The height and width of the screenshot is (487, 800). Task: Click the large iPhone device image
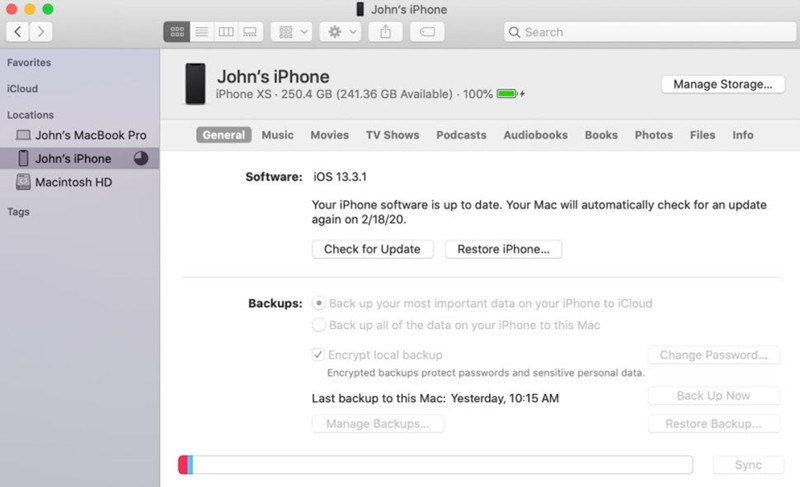[195, 84]
